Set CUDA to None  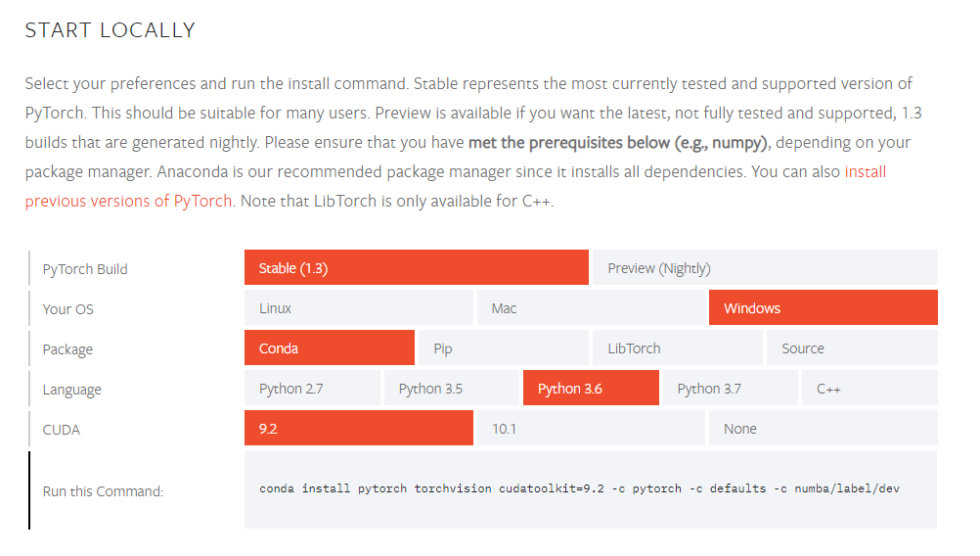(824, 428)
